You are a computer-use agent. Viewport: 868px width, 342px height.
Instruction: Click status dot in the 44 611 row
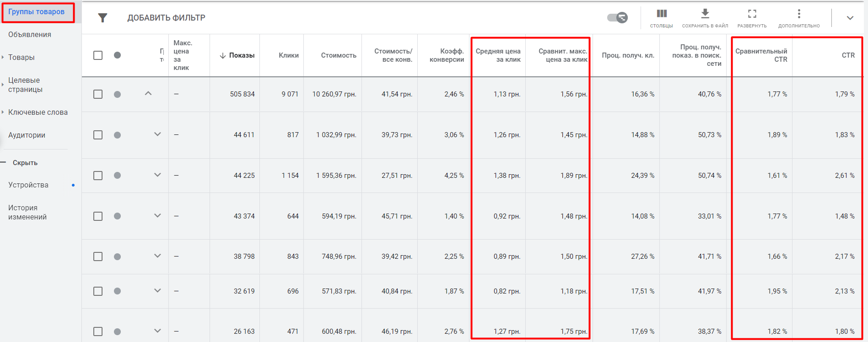(117, 135)
